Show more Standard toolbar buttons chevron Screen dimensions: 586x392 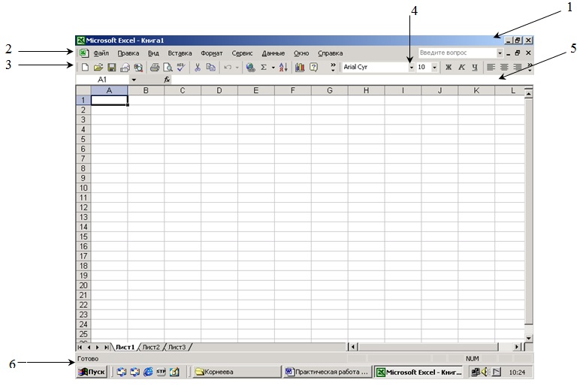coord(333,68)
